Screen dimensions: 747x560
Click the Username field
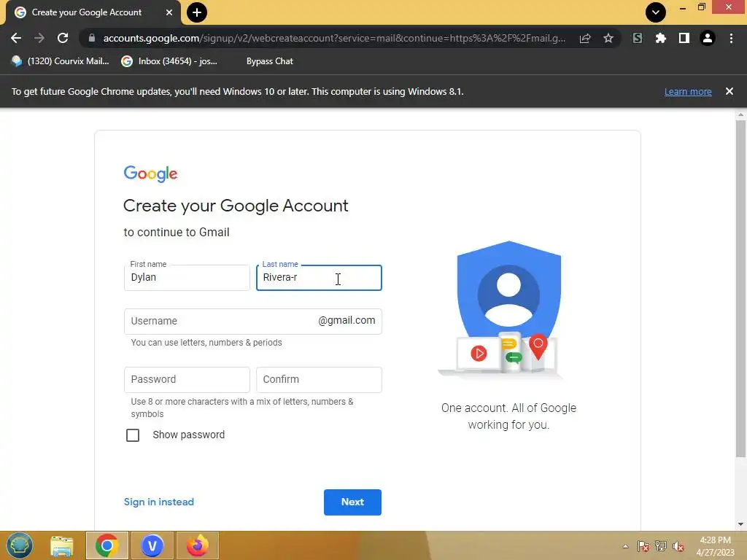click(x=252, y=322)
